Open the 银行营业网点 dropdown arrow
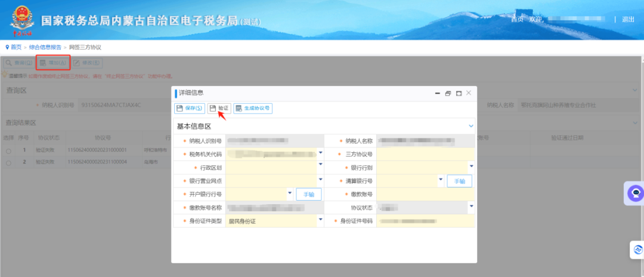The height and width of the screenshot is (277, 644). (320, 180)
